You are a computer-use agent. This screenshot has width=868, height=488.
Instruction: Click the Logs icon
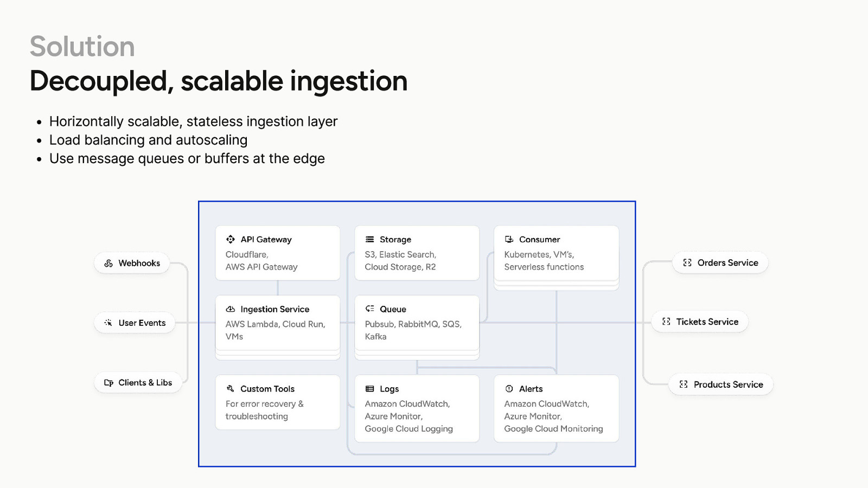(370, 389)
